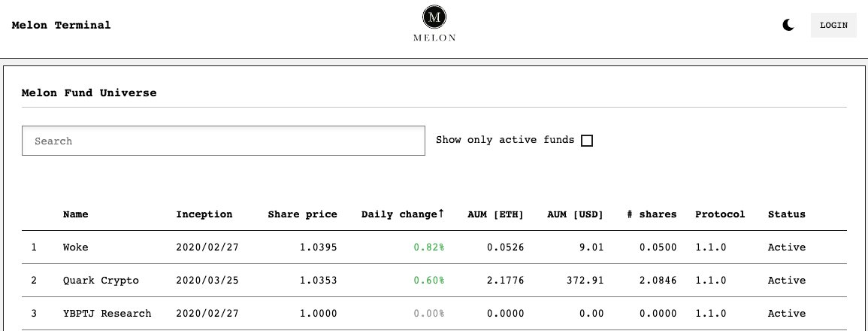Click the 2020/03/25 inception date
This screenshot has width=868, height=331.
[207, 281]
